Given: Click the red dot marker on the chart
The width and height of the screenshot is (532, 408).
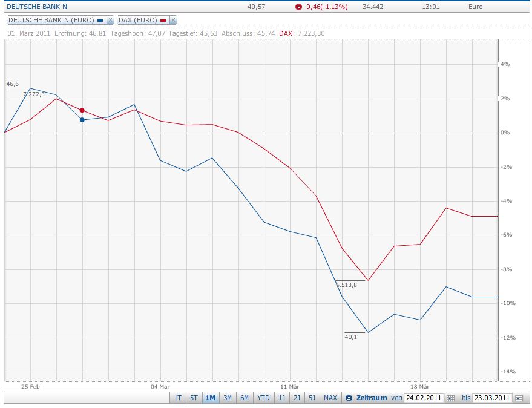Looking at the screenshot, I should coord(82,110).
